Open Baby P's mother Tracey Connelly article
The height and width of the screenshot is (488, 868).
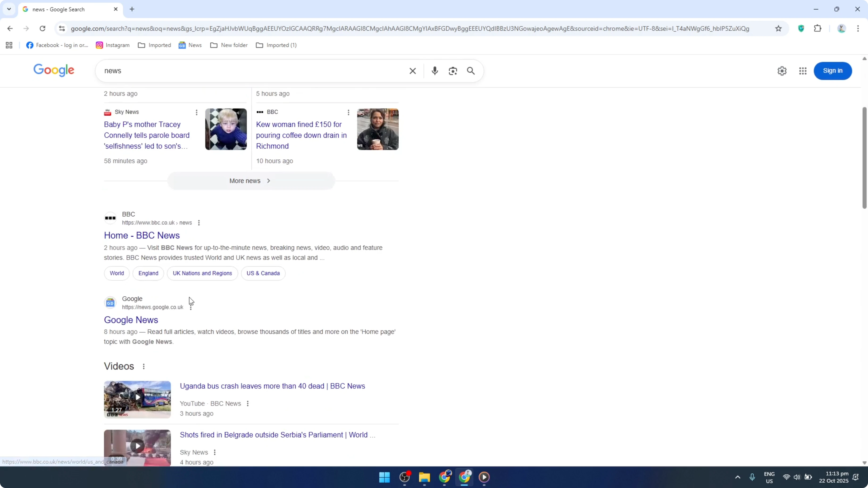(x=146, y=135)
